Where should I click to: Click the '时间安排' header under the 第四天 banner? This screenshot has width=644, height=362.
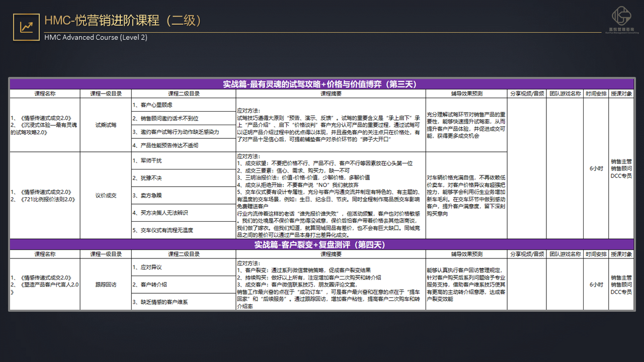click(596, 254)
